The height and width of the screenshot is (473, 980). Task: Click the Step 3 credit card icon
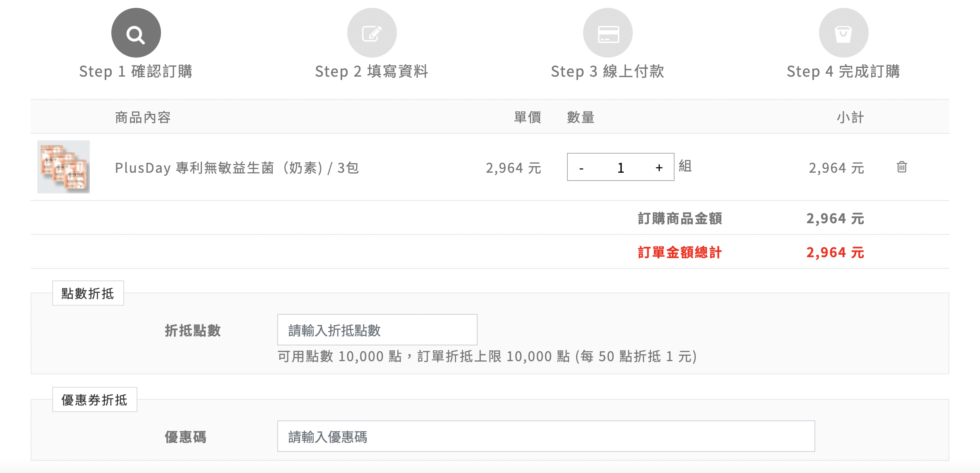(608, 33)
